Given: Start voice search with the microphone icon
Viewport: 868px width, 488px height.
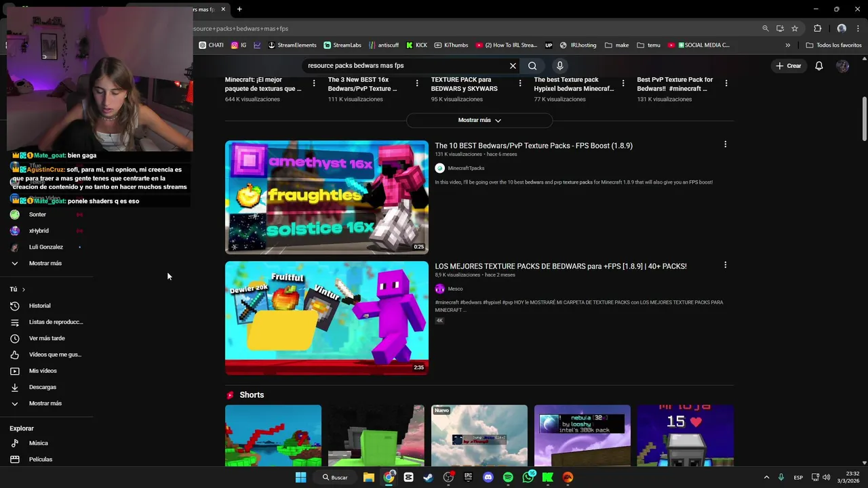Looking at the screenshot, I should [559, 66].
